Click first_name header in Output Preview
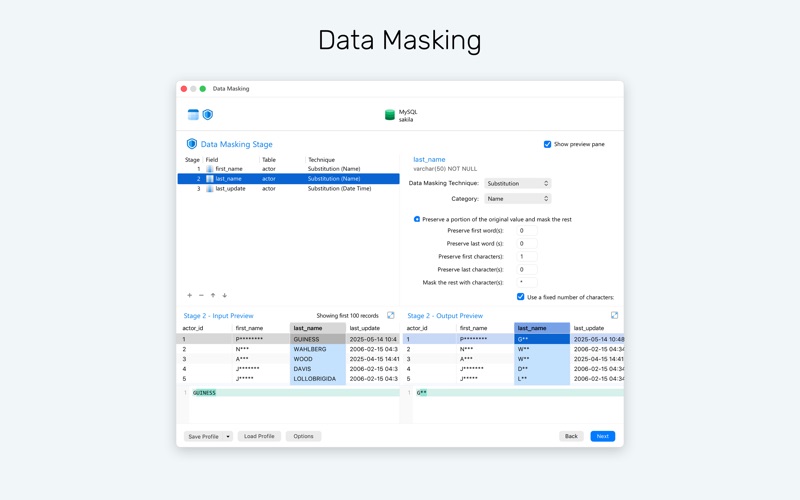Viewport: 800px width, 500px height. pyautogui.click(x=473, y=328)
